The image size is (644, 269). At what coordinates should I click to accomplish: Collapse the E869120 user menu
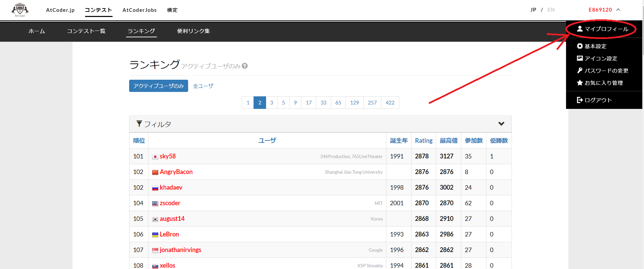pyautogui.click(x=604, y=9)
